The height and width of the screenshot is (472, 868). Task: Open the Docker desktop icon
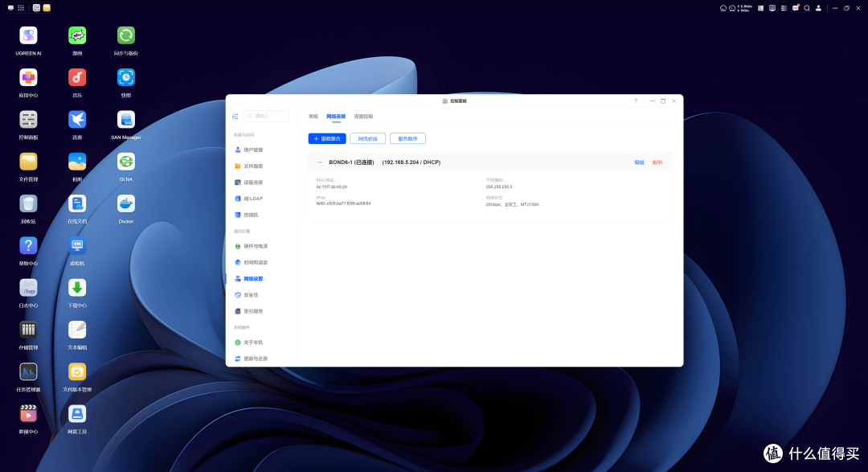125,204
